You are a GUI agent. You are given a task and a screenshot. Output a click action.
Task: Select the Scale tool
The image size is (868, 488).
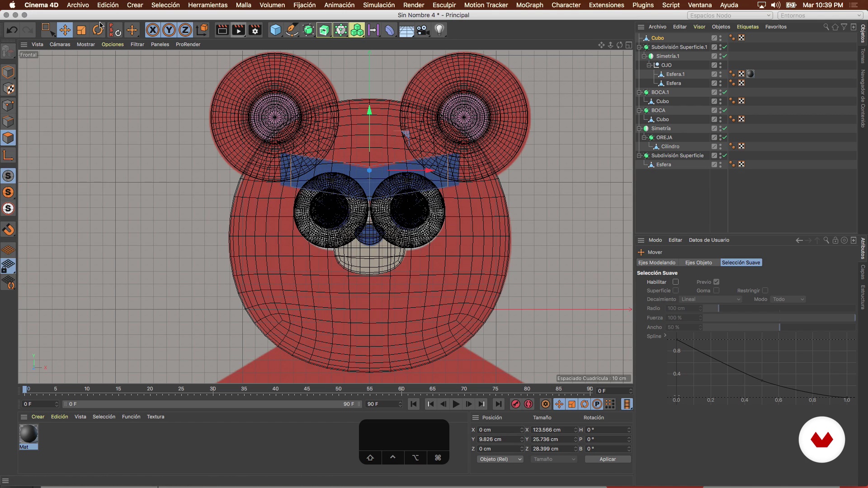click(81, 30)
